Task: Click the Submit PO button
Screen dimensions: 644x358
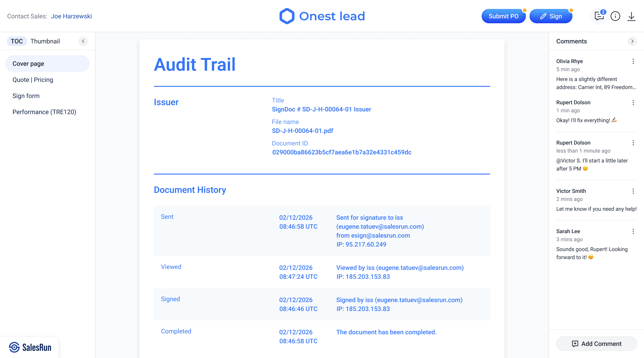Action: (x=504, y=16)
